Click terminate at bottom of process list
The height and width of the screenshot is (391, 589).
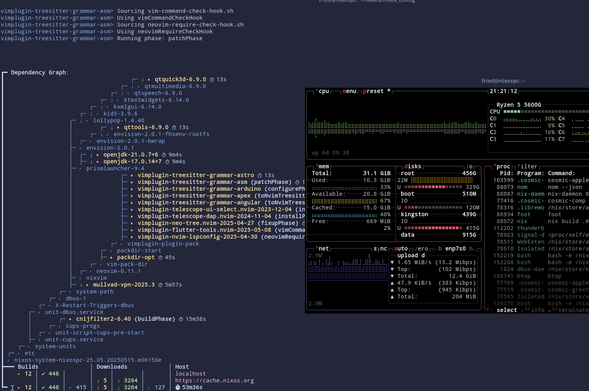pyautogui.click(x=574, y=310)
